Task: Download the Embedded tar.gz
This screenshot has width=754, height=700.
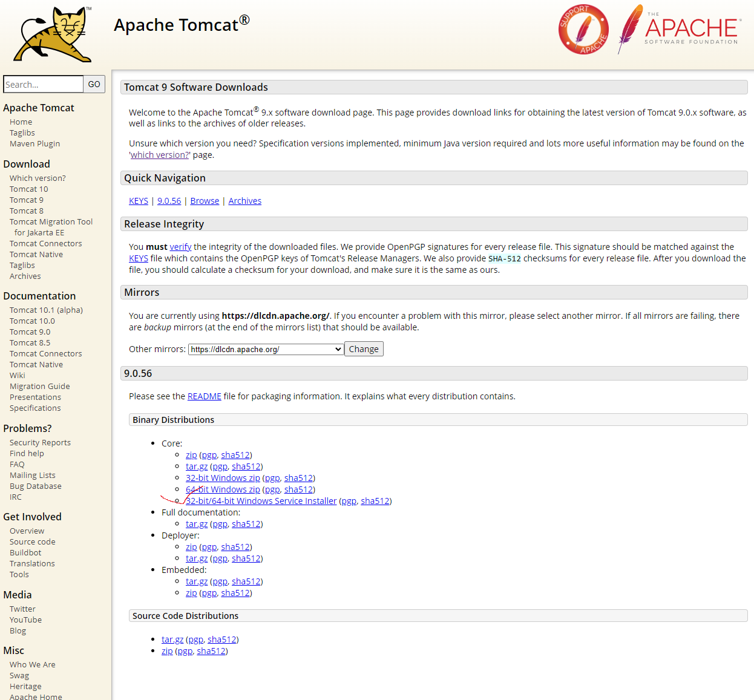Action: tap(197, 581)
